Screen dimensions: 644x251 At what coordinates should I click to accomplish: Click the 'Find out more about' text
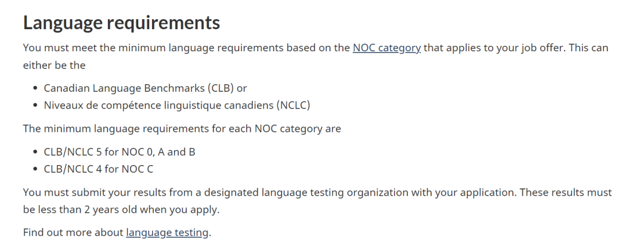coord(73,233)
